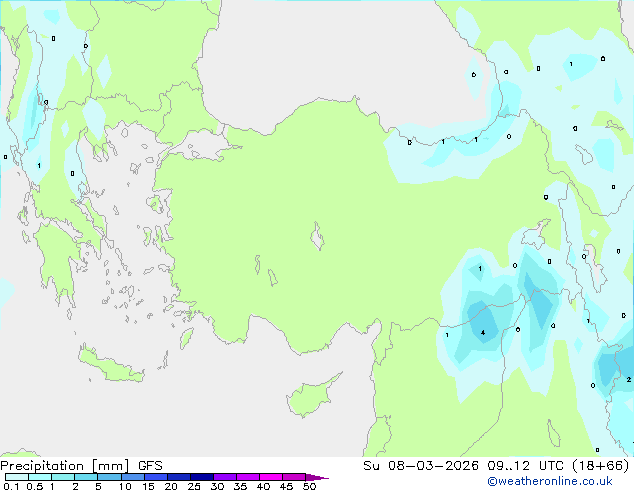Click the "4" precipitation value on map

(x=483, y=333)
